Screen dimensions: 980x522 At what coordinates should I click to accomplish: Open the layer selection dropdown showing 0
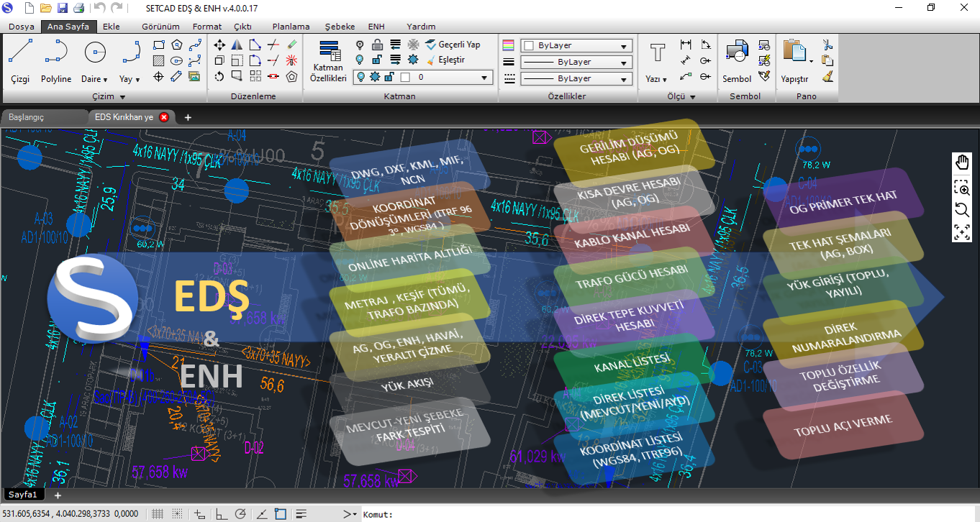[422, 77]
